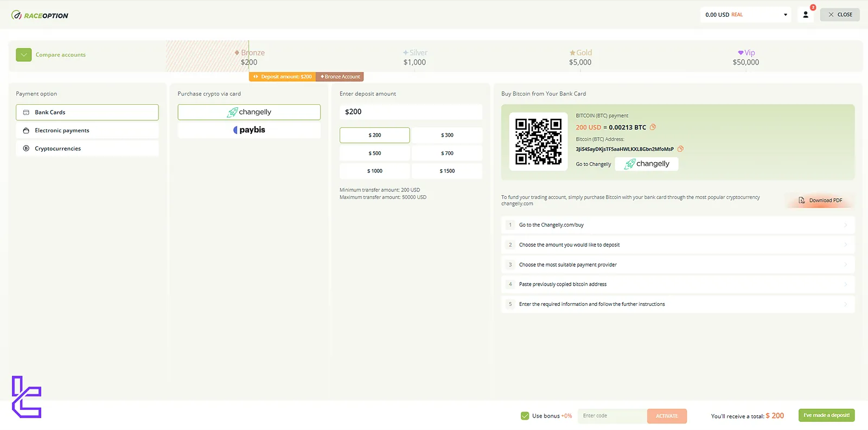868x430 pixels.
Task: Click the CLOSE button at top right
Action: pyautogui.click(x=840, y=15)
